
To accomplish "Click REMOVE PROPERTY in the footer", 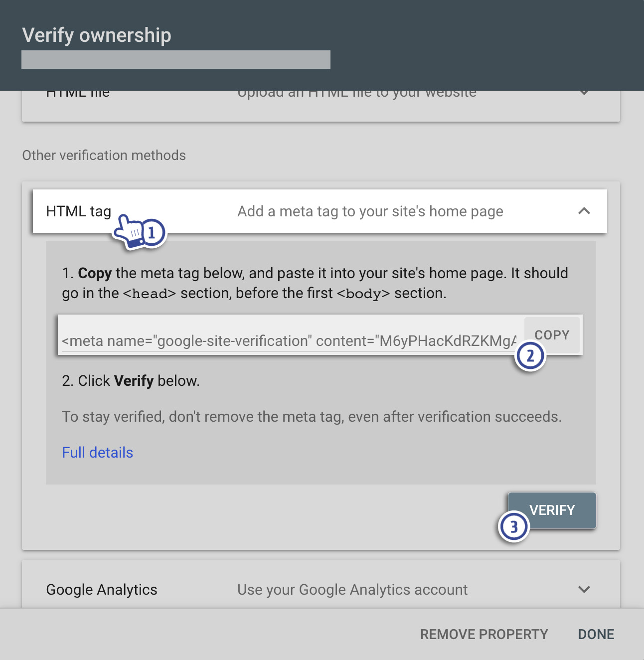I will [x=483, y=634].
